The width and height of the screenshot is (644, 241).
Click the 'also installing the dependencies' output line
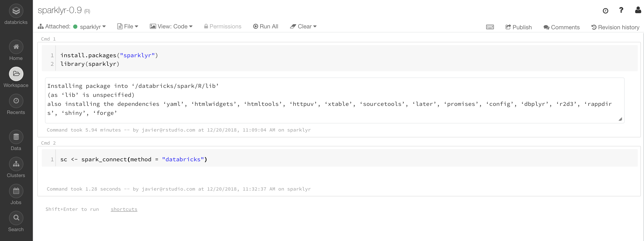(x=329, y=104)
